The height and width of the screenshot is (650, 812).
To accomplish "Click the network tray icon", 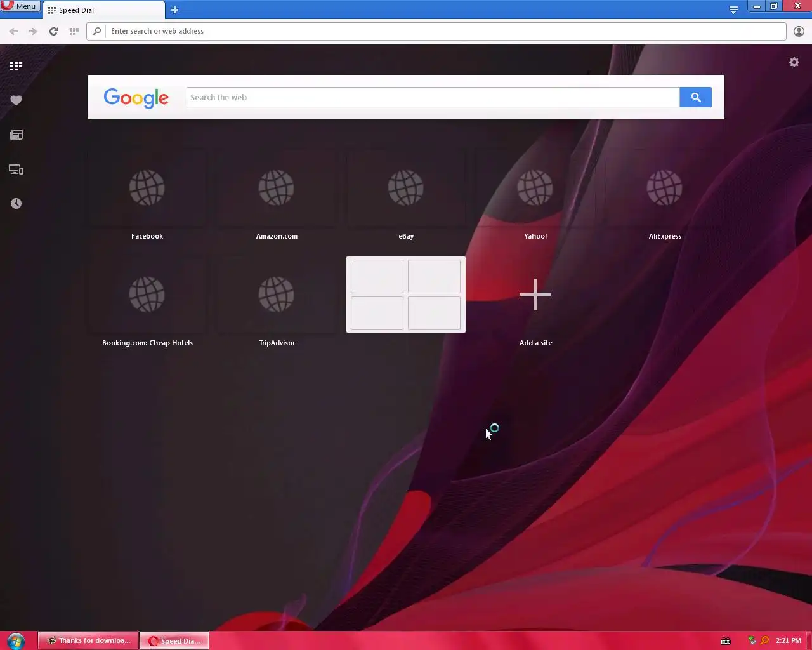I will [752, 640].
